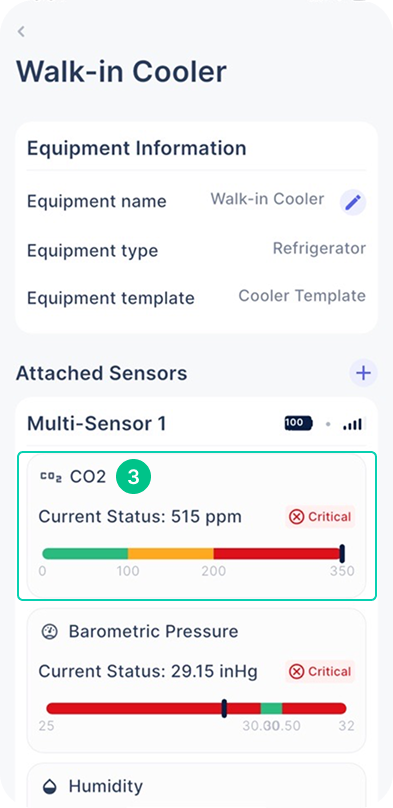393x808 pixels.
Task: Tap the battery level 100 icon
Action: click(x=298, y=424)
